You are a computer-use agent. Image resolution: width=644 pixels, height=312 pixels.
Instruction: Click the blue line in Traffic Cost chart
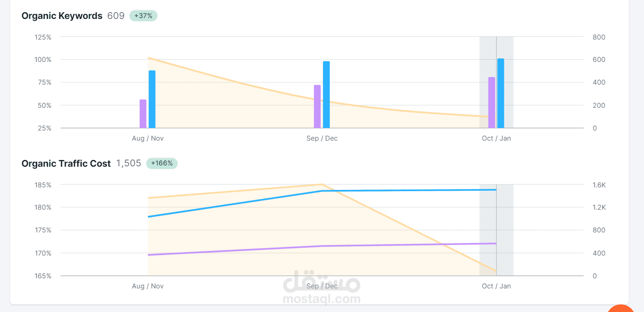(236, 204)
